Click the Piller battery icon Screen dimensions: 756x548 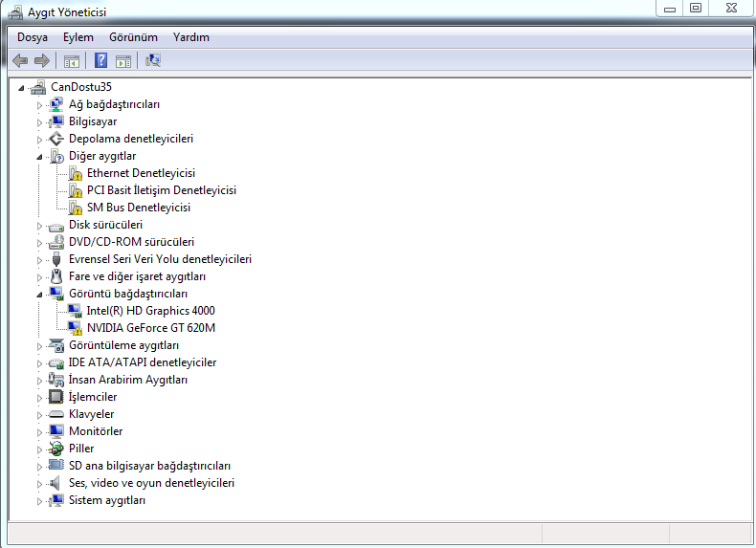(x=56, y=449)
